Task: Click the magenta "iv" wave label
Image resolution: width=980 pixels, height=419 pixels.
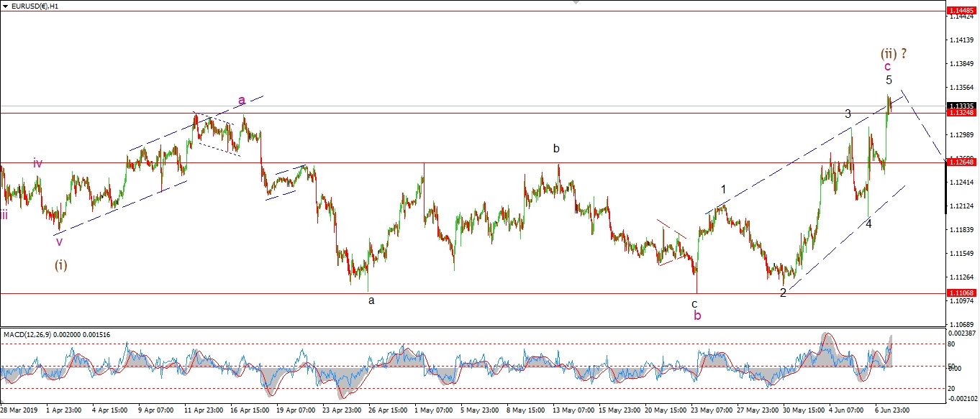Action: click(x=37, y=163)
